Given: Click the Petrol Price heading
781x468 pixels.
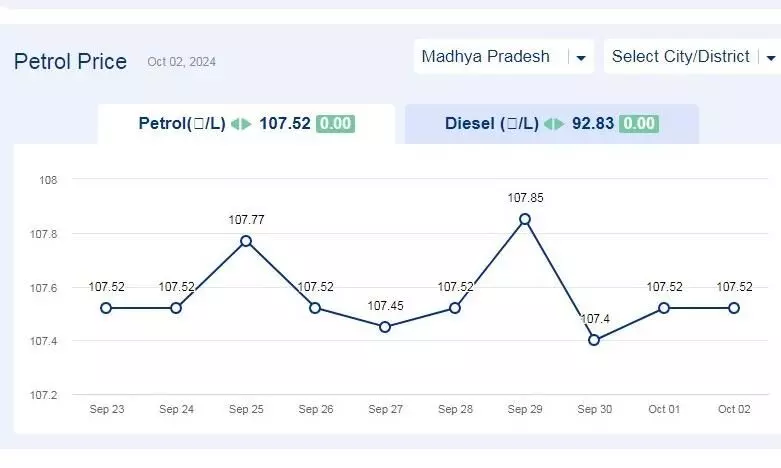Looking at the screenshot, I should tap(70, 62).
